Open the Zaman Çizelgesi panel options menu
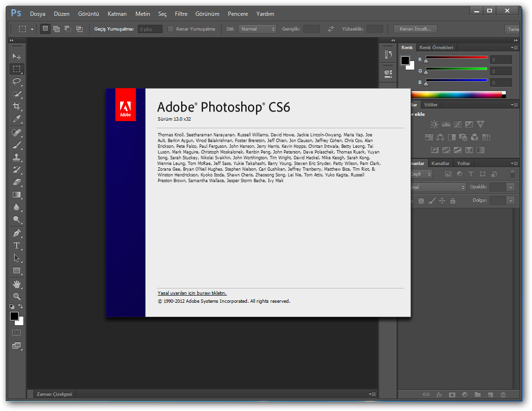Image resolution: width=532 pixels, height=411 pixels. click(x=372, y=394)
